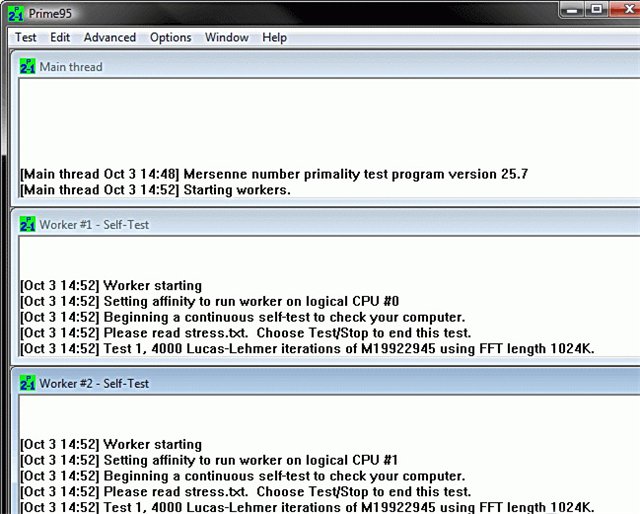This screenshot has width=640, height=514.
Task: Click the 'Starting workers.' log line
Action: pyautogui.click(x=155, y=190)
